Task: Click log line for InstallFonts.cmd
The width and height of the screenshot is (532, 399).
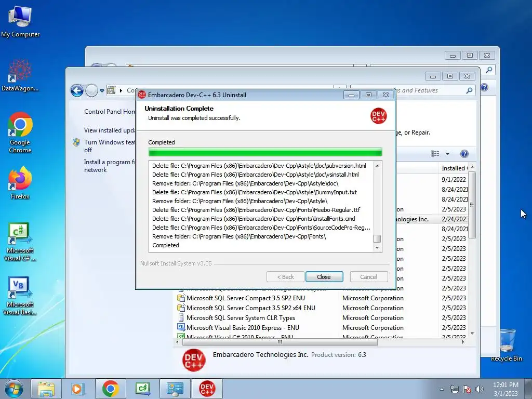Action: (x=254, y=219)
